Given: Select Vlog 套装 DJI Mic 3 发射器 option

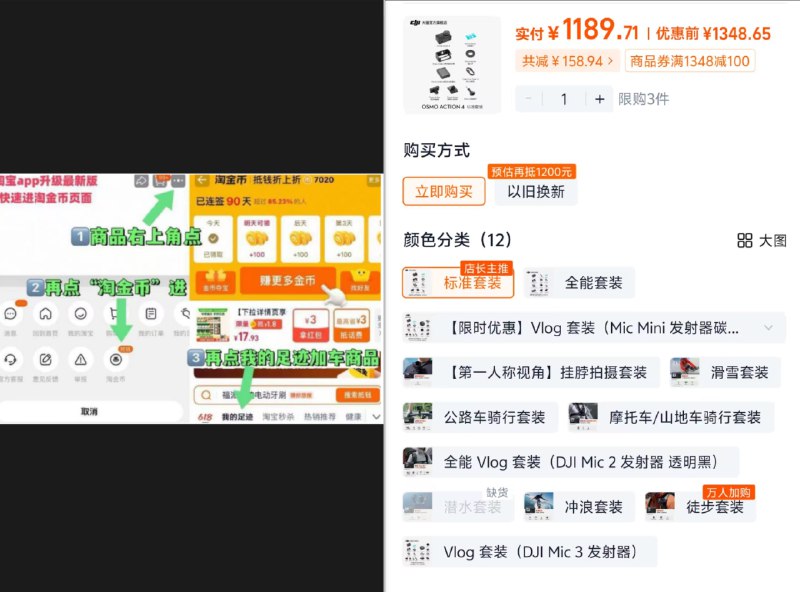Looking at the screenshot, I should 530,552.
